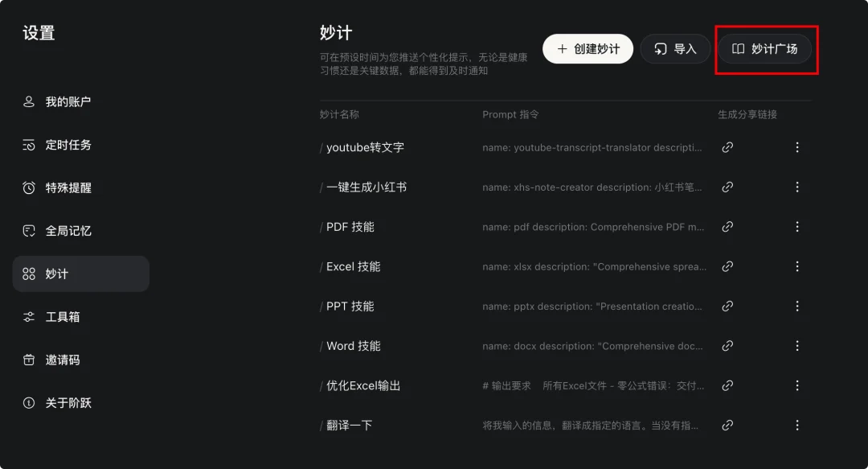Open the three-dot menu for Word 技能
This screenshot has height=469, width=868.
tap(797, 345)
